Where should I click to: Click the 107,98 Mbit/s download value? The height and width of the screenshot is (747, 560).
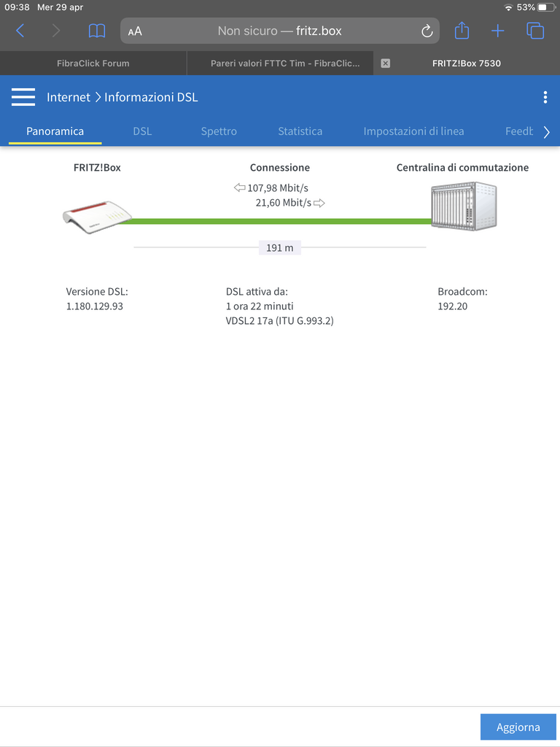point(278,188)
